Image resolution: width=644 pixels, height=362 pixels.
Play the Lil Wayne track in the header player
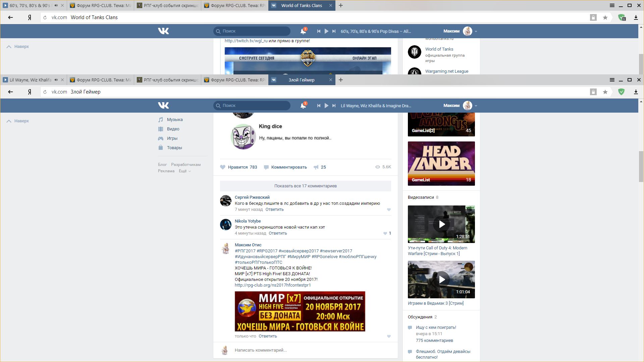point(326,106)
